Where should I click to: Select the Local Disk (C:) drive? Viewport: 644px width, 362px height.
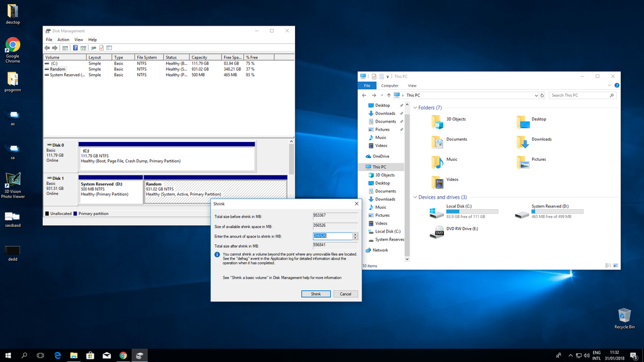[x=464, y=211]
